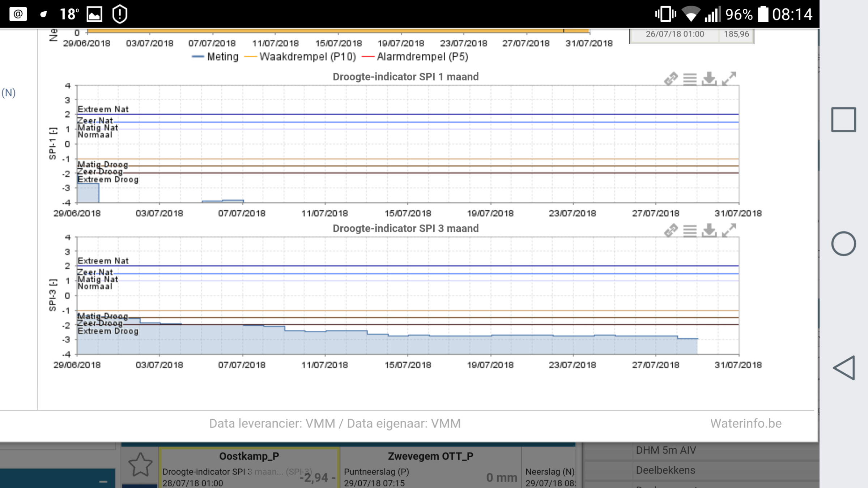Click the 26/07/18 01:00 table cell
Viewport: 868px width, 488px height.
[x=675, y=34]
